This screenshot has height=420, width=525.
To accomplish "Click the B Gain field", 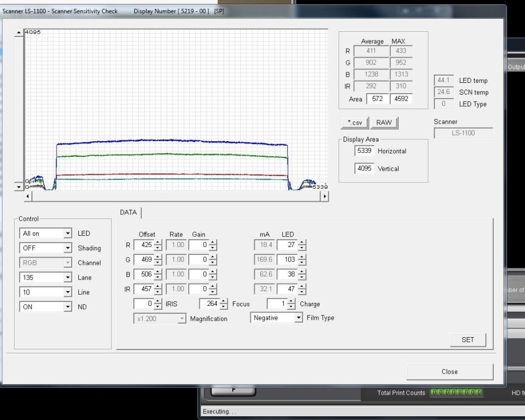I will click(199, 274).
